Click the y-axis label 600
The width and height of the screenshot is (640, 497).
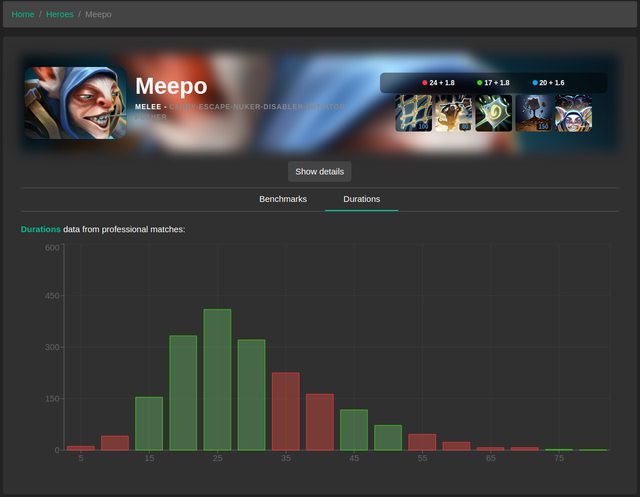[52, 248]
